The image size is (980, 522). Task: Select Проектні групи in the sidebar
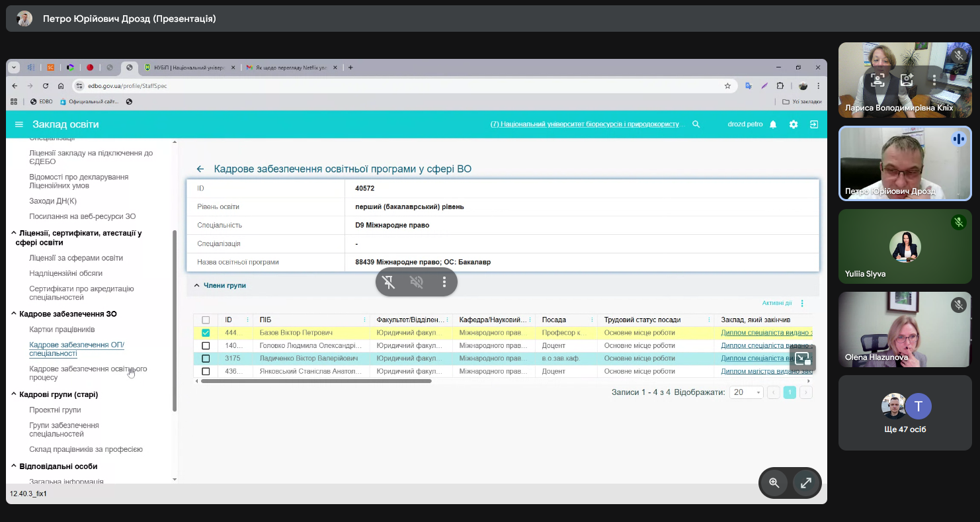tap(55, 410)
